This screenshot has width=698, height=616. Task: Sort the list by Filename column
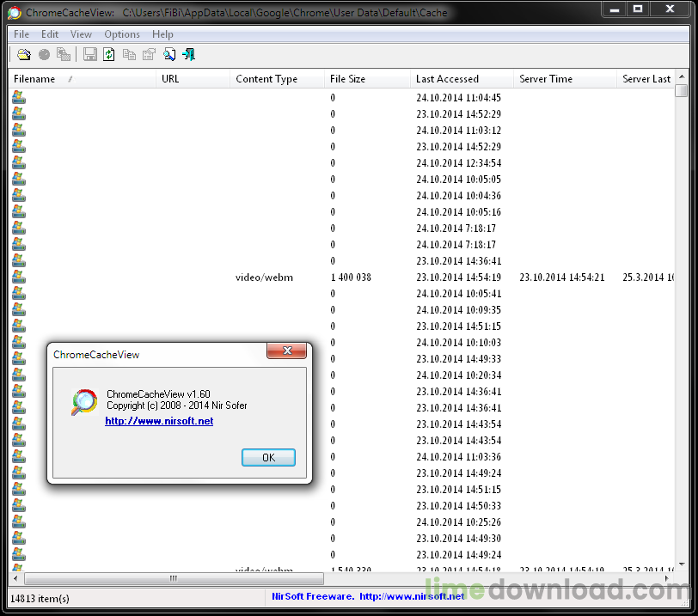point(34,79)
